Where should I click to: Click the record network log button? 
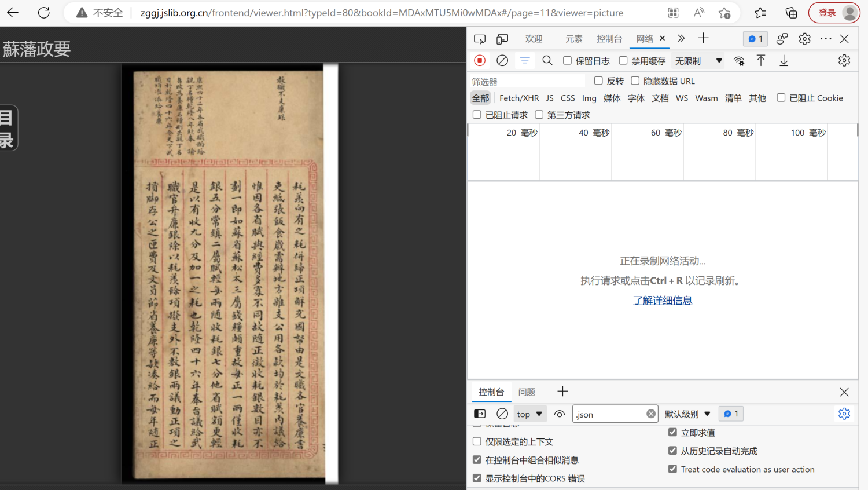pos(480,60)
